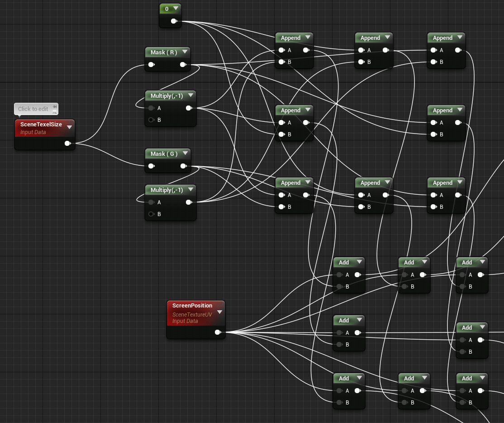Viewport: 504px width, 423px height.
Task: Click input pin B on the bottom-right Add node
Action: [x=462, y=402]
